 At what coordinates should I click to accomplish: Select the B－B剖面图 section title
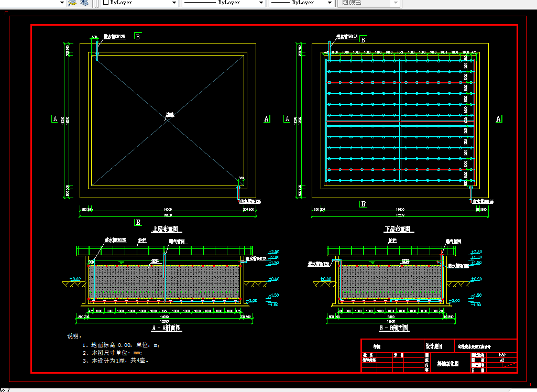tap(394, 328)
